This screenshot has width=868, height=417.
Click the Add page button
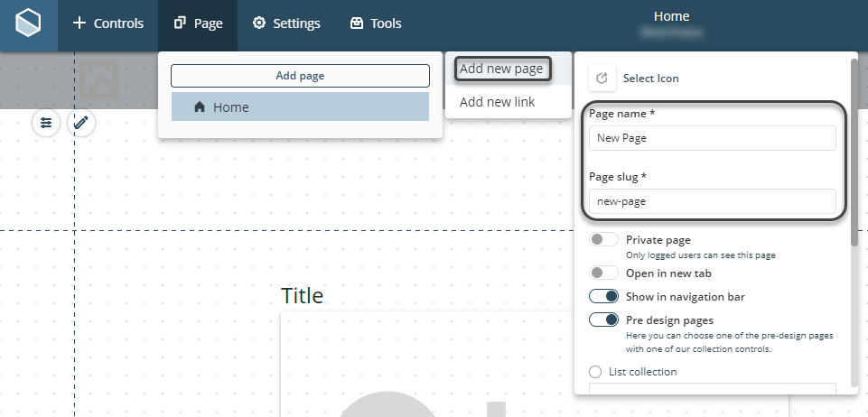point(300,76)
